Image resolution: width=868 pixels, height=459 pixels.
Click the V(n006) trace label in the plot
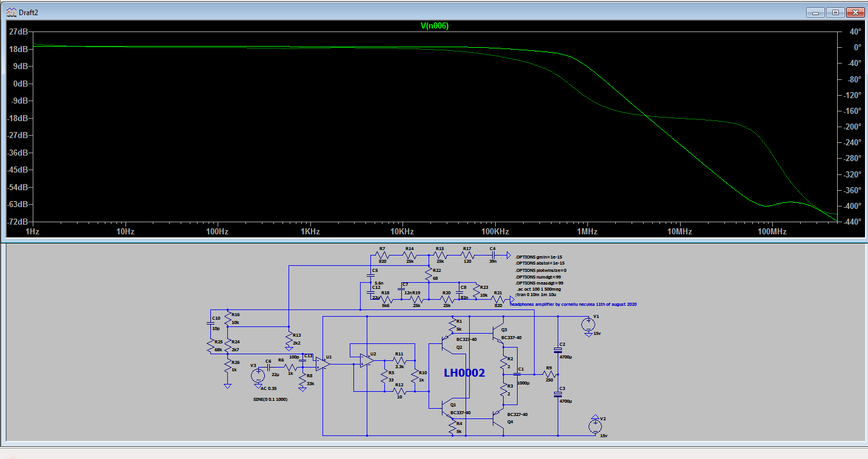(435, 26)
